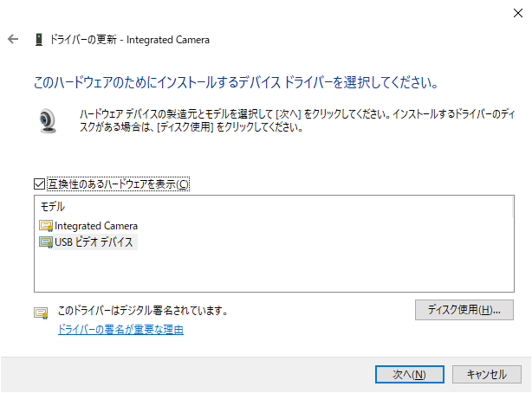Viewport: 532px width, 393px height.
Task: Click the digital signature icon beside このドライバーはデジタル署名されています
Action: 41,312
